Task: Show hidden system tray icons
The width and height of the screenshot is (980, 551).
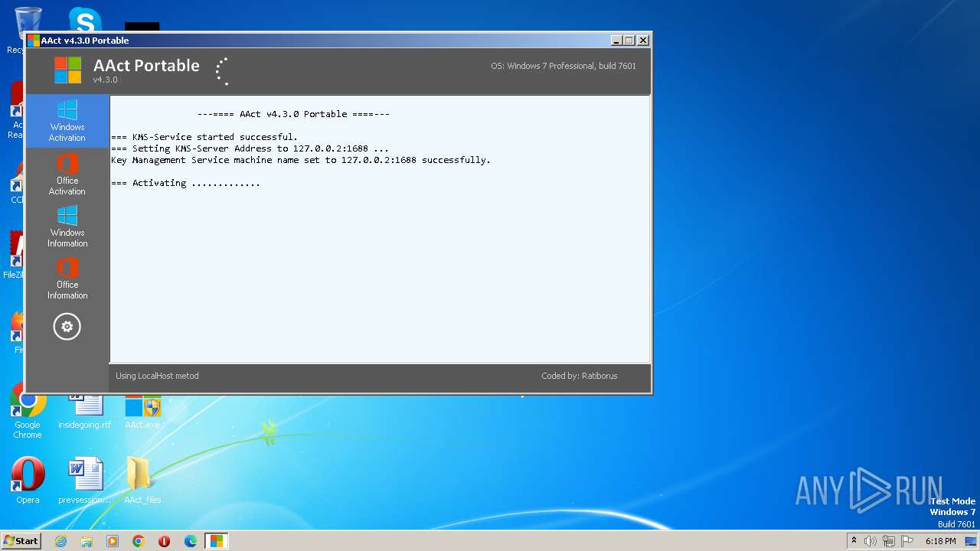Action: tap(854, 541)
